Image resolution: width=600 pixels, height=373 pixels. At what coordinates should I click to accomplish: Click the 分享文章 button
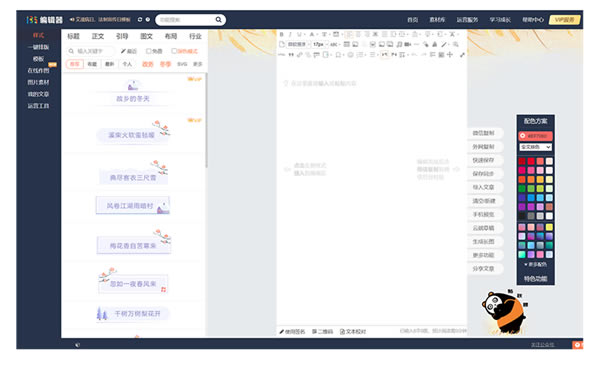coord(484,269)
